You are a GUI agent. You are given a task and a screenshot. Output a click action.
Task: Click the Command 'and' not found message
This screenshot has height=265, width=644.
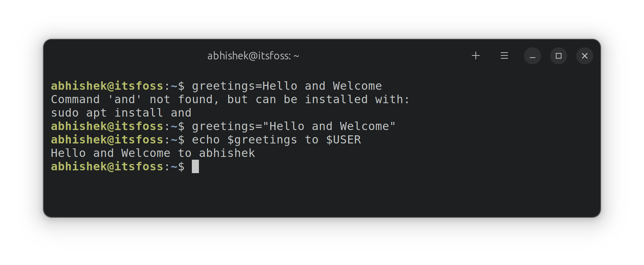click(x=229, y=99)
